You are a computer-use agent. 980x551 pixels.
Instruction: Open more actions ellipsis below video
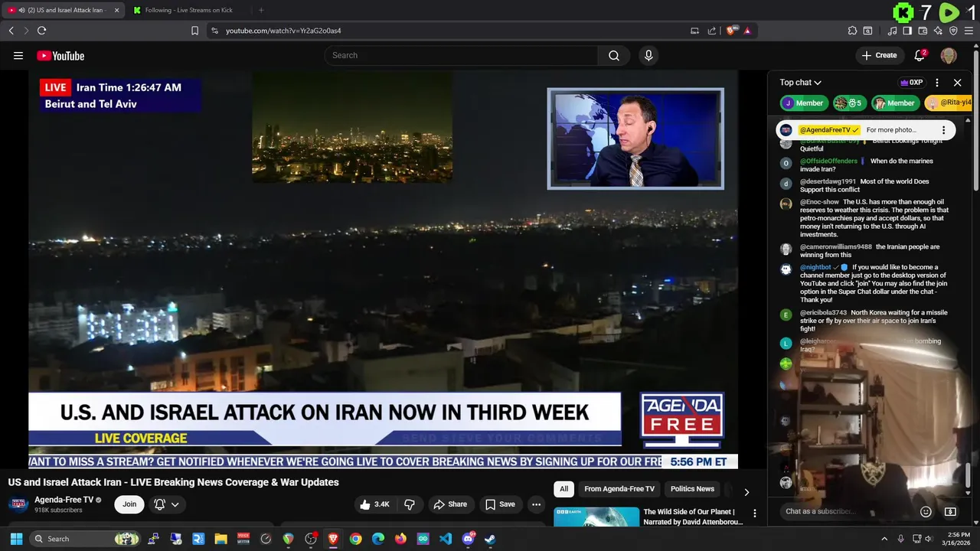(x=536, y=504)
